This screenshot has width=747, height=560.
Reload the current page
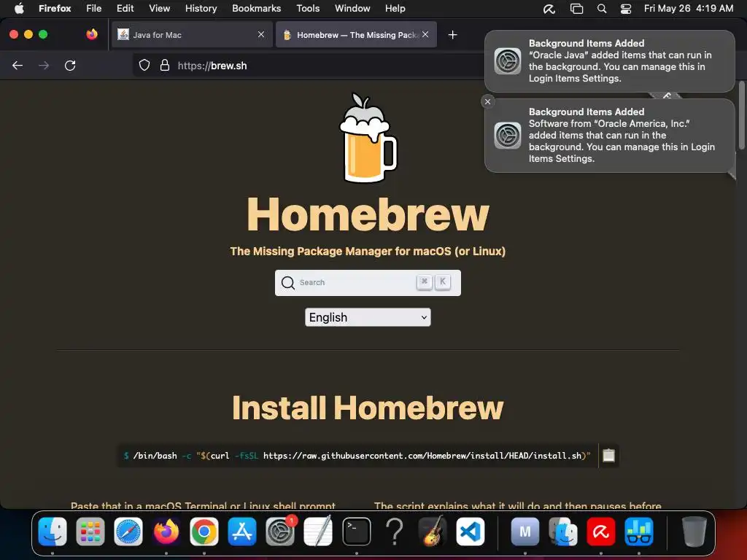70,66
